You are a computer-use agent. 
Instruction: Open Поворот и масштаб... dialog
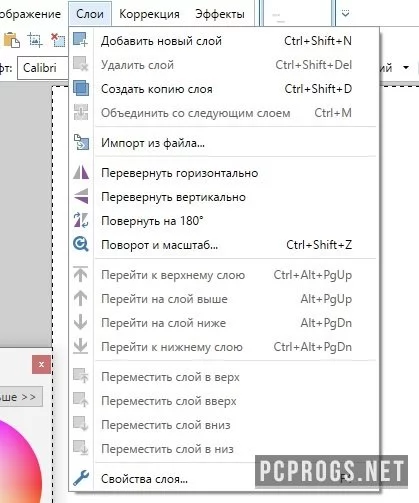click(224, 245)
